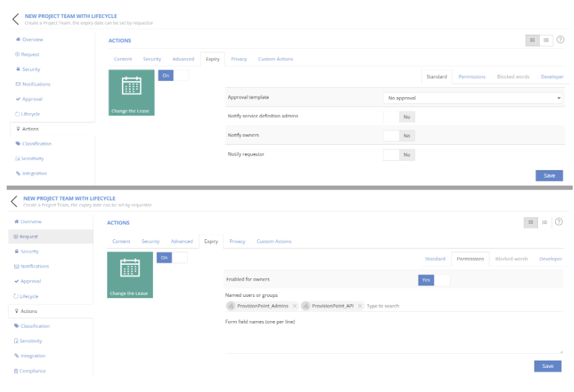Switch to grid view in top panel
Screen dimensions: 574x392
(x=532, y=40)
